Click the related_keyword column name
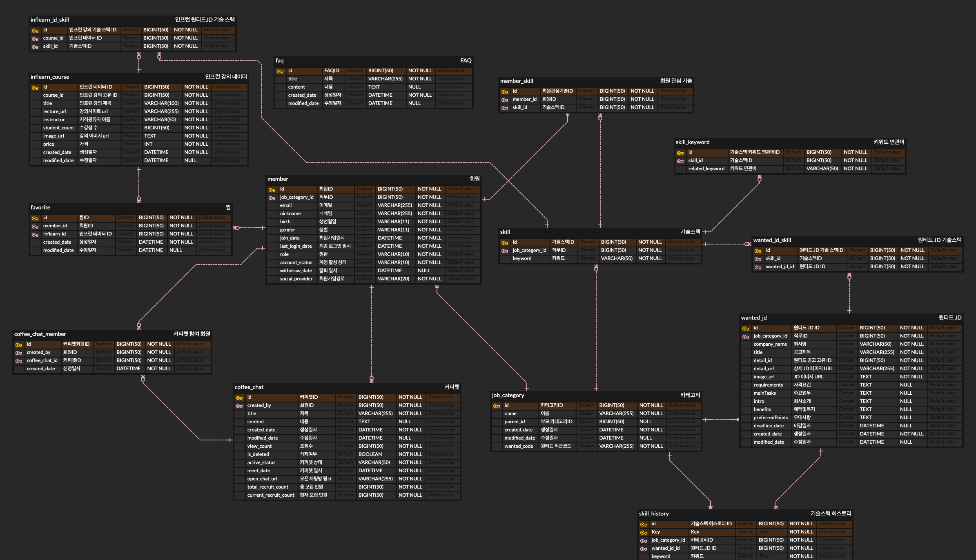Image resolution: width=976 pixels, height=560 pixels. 706,169
